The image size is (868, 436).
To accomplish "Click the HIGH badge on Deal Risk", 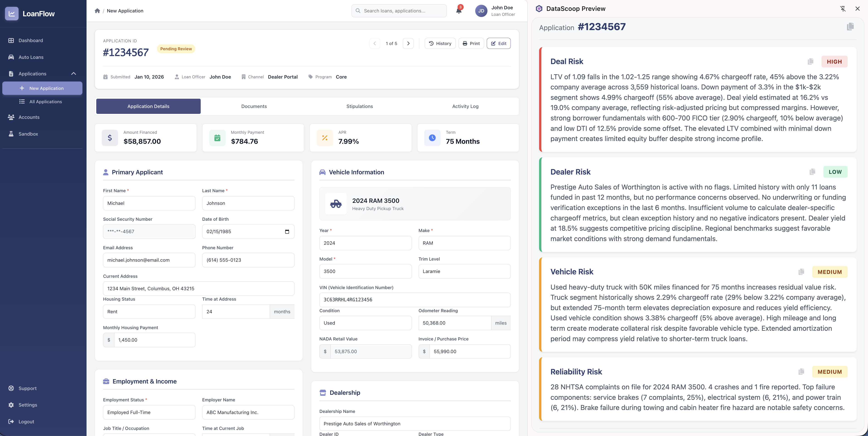I will click(x=834, y=62).
